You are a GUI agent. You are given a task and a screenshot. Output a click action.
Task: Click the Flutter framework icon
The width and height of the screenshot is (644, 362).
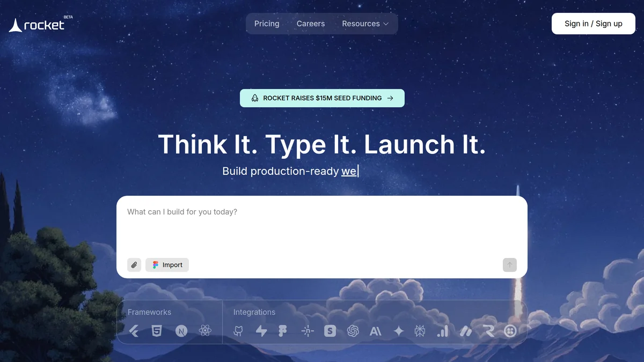coord(134,331)
